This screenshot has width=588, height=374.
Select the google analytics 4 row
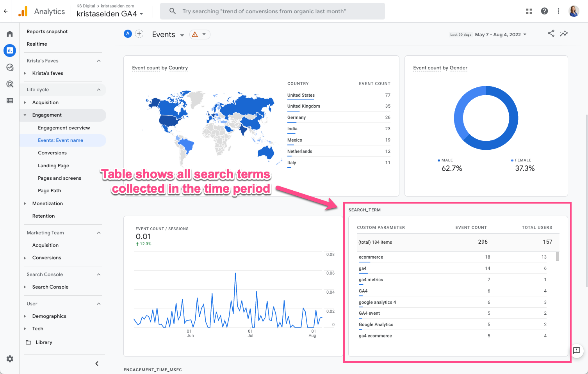click(453, 302)
